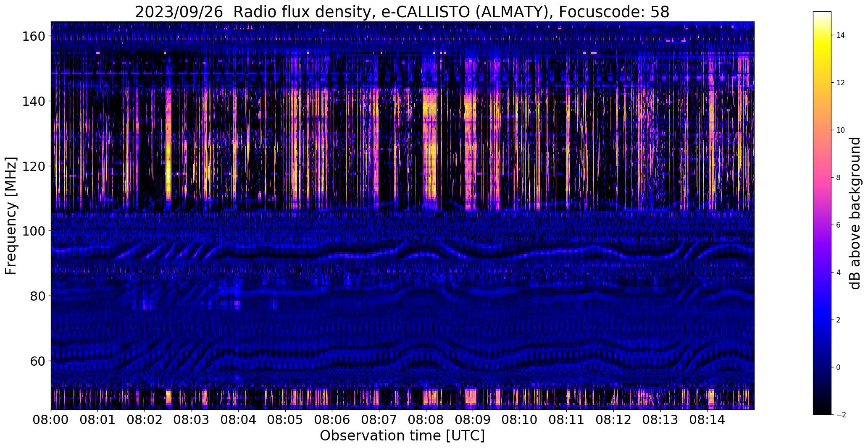Click the 08:08 time tick label
868x448 pixels.
(x=426, y=419)
